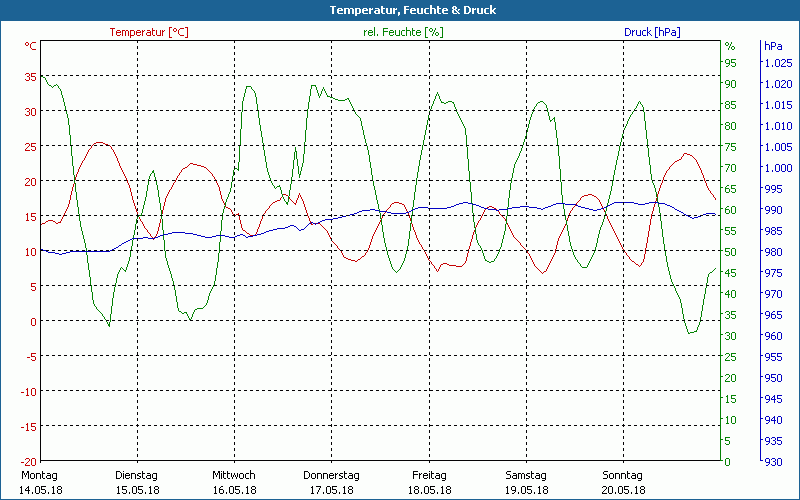This screenshot has height=500, width=800.
Task: Click the date '16.05.18'
Action: point(235,490)
